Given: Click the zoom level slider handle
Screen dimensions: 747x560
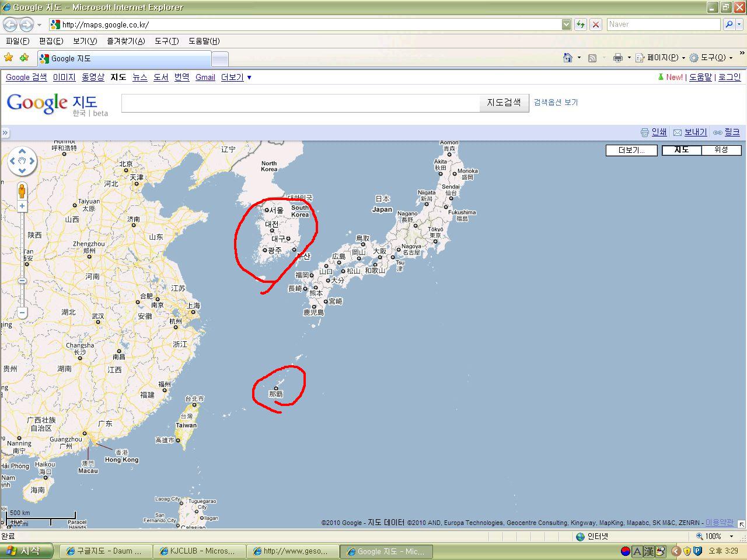Looking at the screenshot, I should point(22,281).
